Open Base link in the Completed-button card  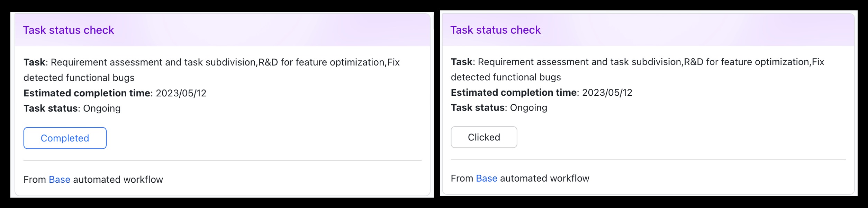60,180
